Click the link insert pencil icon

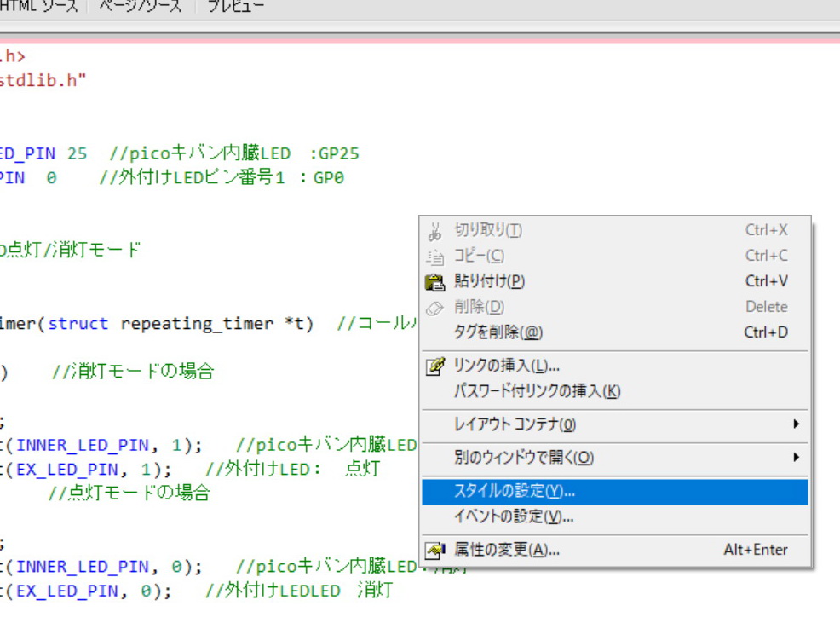pos(435,366)
